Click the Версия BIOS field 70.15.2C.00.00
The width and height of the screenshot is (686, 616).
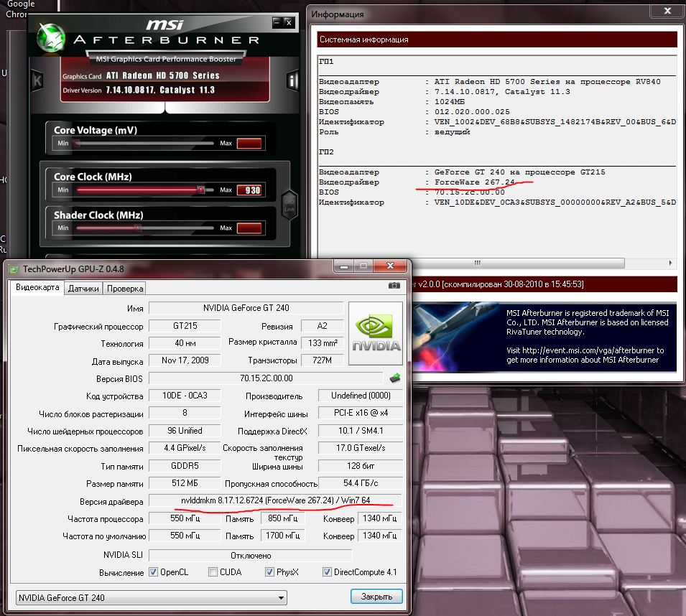266,378
